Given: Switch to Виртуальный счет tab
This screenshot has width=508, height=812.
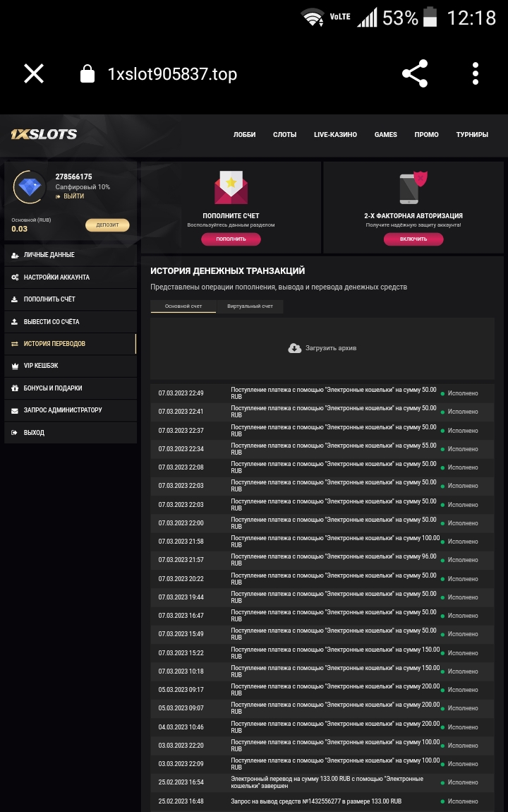Looking at the screenshot, I should tap(250, 306).
